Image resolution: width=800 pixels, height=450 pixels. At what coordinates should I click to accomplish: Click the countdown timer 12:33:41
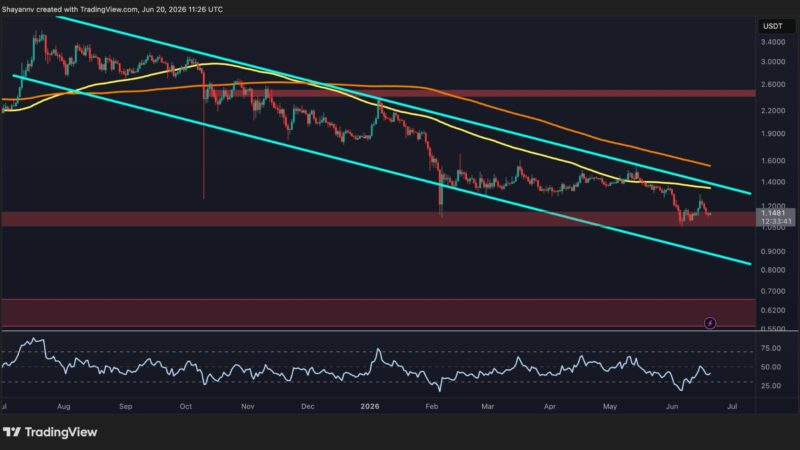tap(776, 221)
